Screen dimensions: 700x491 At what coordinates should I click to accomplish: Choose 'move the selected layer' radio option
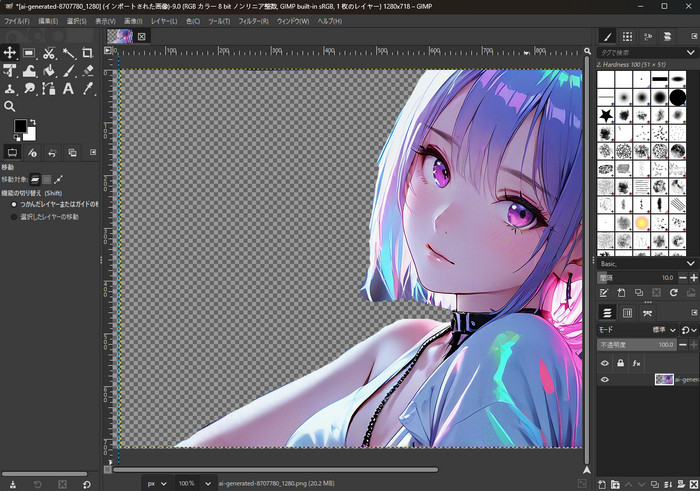pyautogui.click(x=14, y=217)
